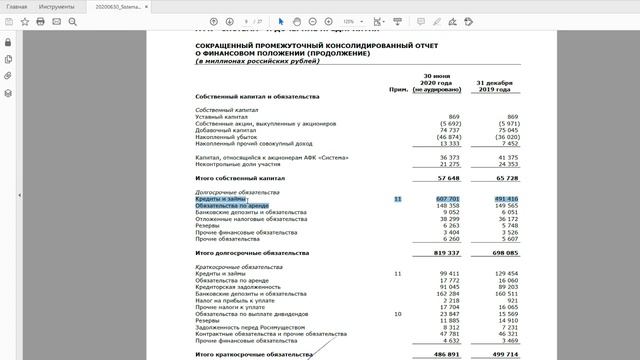This screenshot has width=640, height=360.
Task: Click 'Итого собственный капитал' row label
Action: pos(240,178)
